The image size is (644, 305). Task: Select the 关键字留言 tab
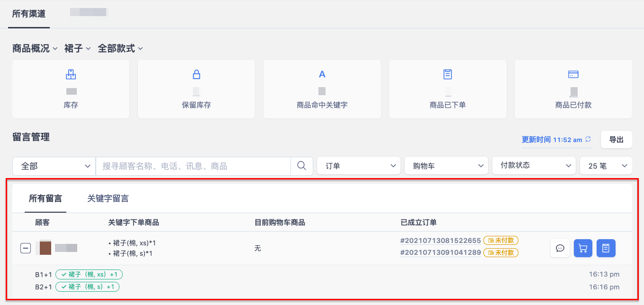click(108, 198)
